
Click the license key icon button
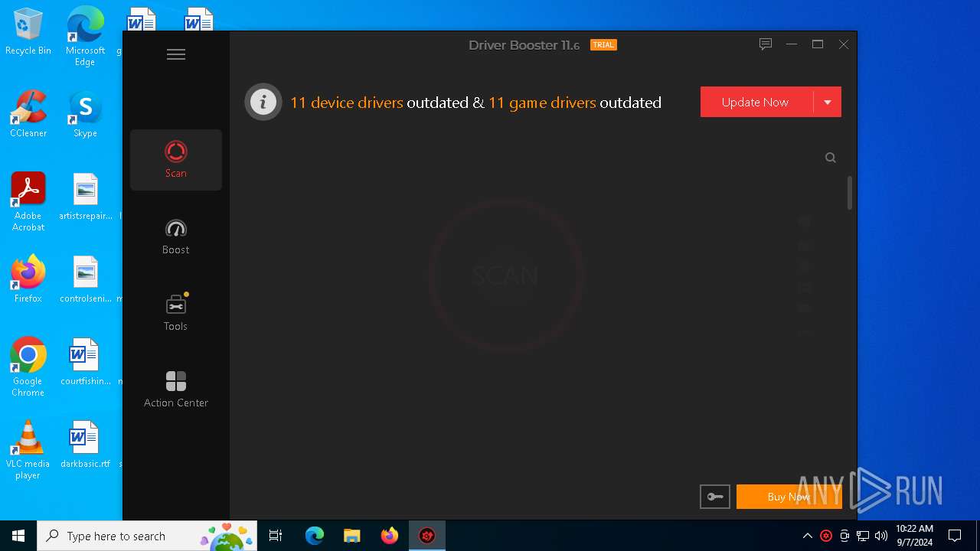point(715,497)
